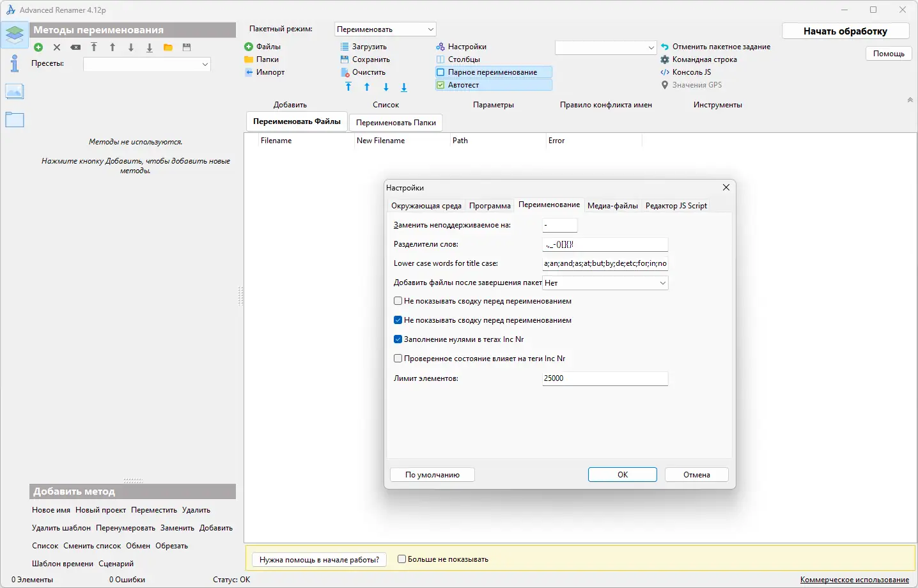The width and height of the screenshot is (918, 588).
Task: Click Загрузить to load a list
Action: 363,47
